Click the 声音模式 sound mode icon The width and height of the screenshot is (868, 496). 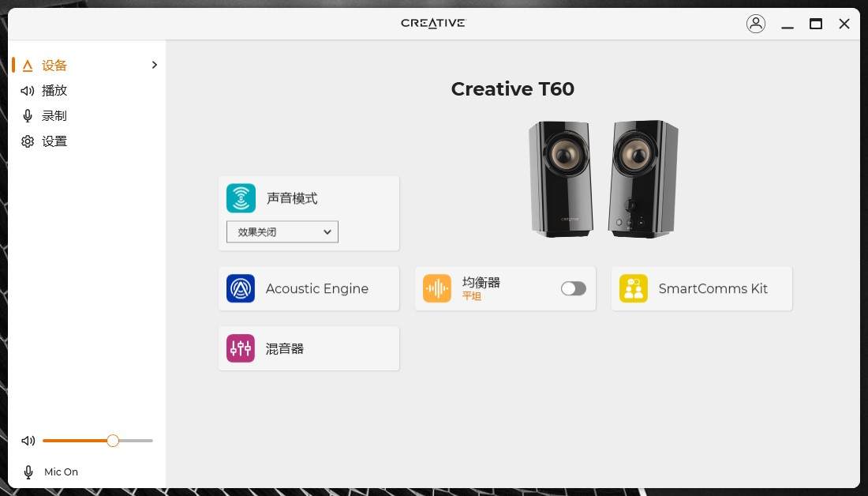(x=241, y=197)
